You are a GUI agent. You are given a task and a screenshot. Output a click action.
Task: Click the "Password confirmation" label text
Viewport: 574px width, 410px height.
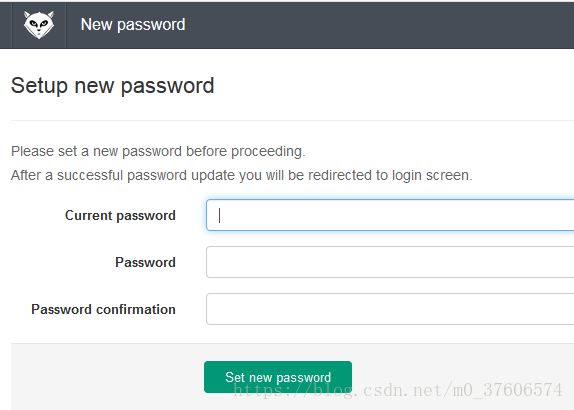click(x=103, y=309)
